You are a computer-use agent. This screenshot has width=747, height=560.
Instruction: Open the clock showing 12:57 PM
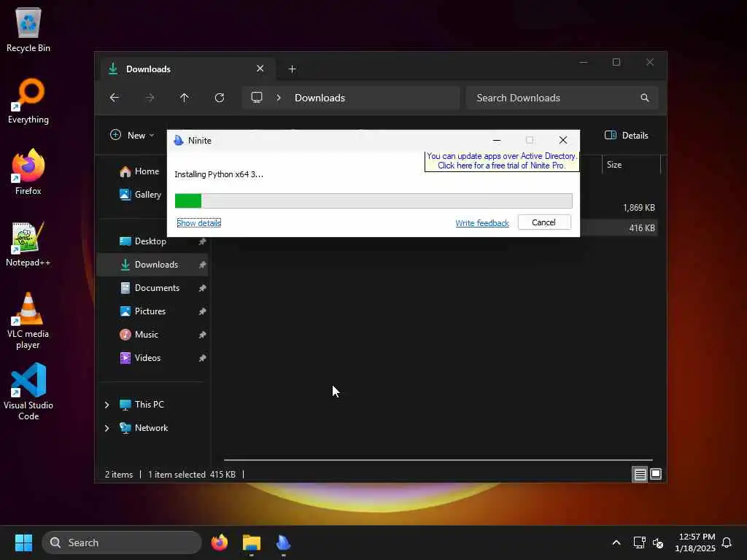coord(695,542)
